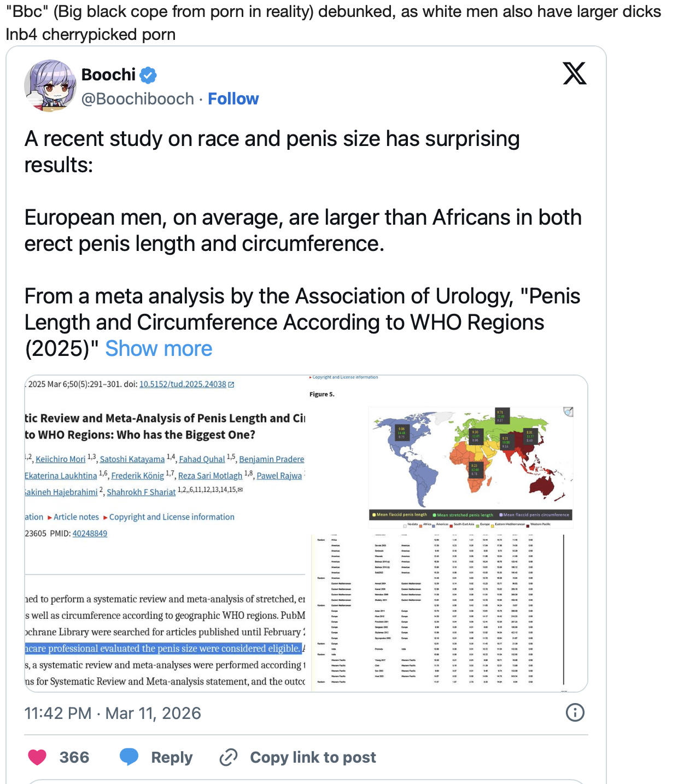This screenshot has height=784, width=678.
Task: Like the post with heart icon
Action: pos(37,757)
